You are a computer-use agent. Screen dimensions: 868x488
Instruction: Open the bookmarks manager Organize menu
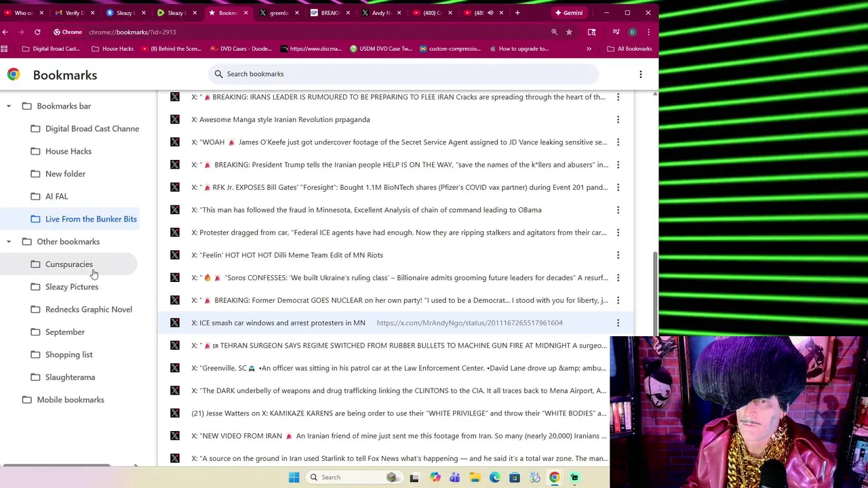[x=640, y=74]
